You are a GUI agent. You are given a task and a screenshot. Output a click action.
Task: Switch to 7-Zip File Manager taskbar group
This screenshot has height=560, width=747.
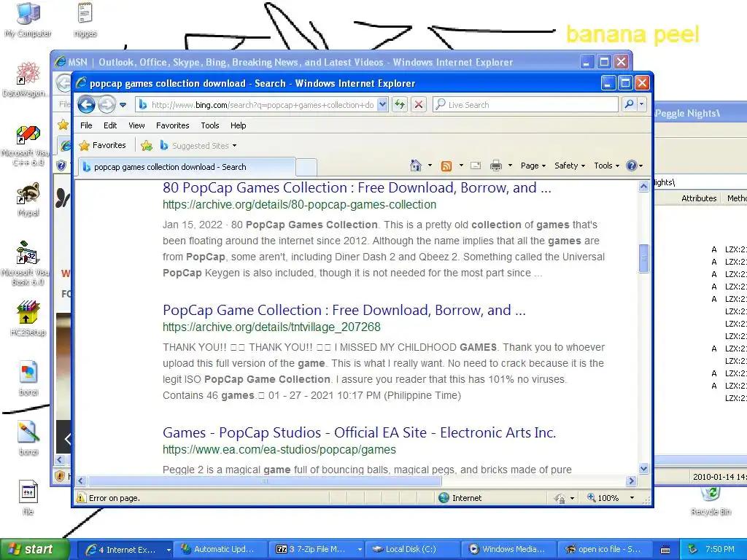click(x=317, y=549)
